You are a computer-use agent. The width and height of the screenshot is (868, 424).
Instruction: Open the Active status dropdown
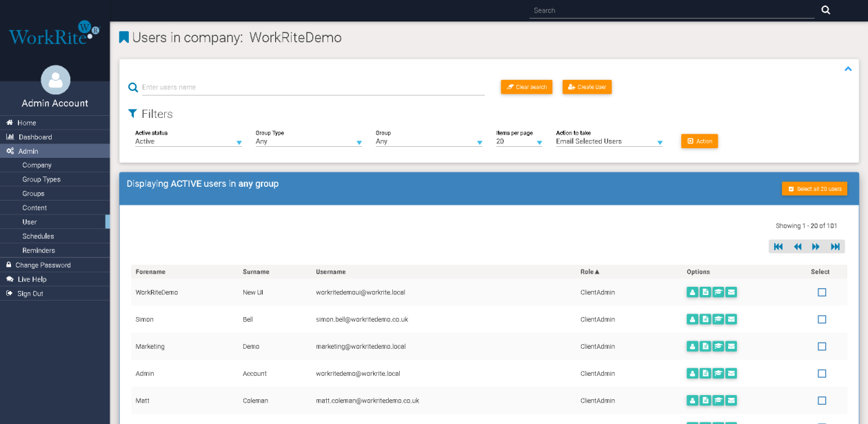[x=188, y=141]
